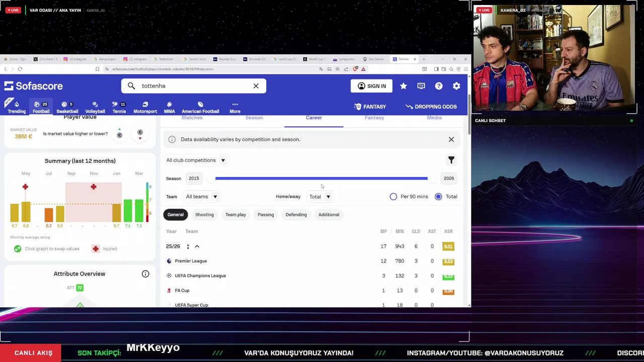The height and width of the screenshot is (362, 644).
Task: Open the Sofascore home logo
Action: click(34, 86)
